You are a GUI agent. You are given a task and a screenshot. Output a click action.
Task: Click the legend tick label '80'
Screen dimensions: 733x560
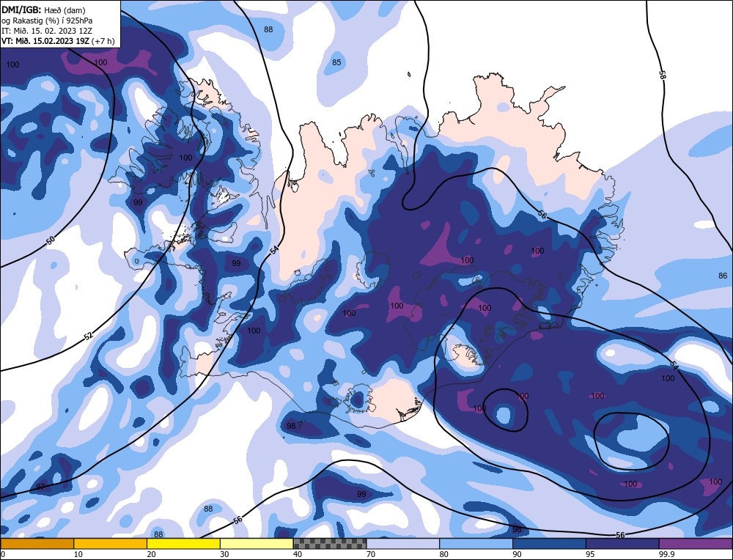[443, 554]
